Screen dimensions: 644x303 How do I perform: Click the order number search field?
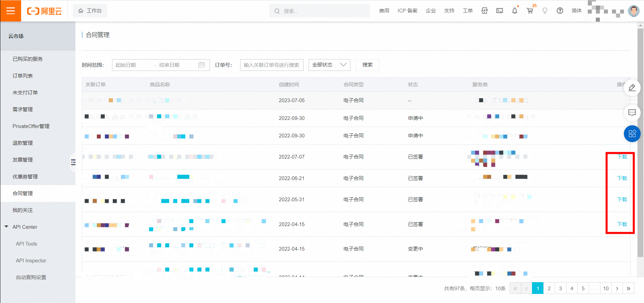272,65
